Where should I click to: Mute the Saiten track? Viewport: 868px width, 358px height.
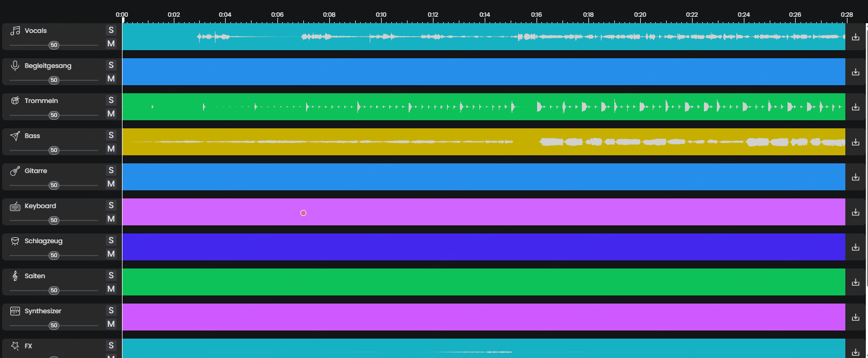click(x=111, y=289)
